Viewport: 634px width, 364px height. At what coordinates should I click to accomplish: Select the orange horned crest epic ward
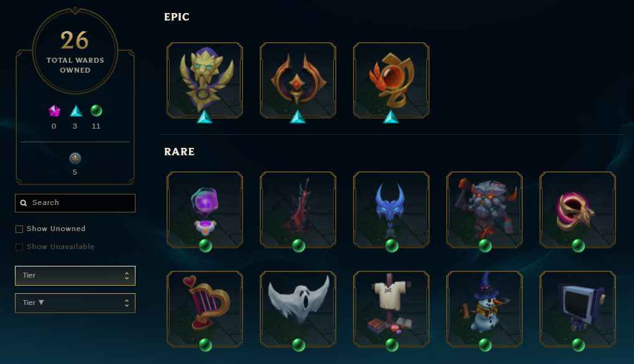(x=298, y=80)
